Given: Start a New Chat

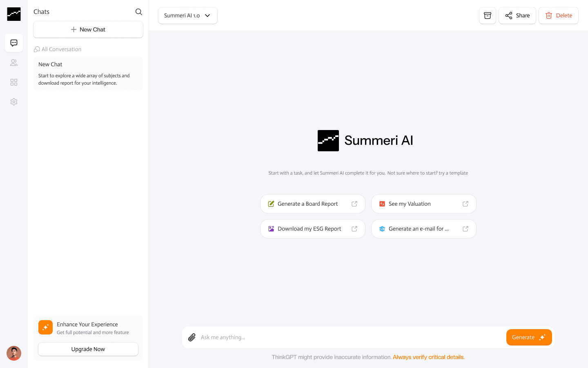Looking at the screenshot, I should tap(88, 29).
